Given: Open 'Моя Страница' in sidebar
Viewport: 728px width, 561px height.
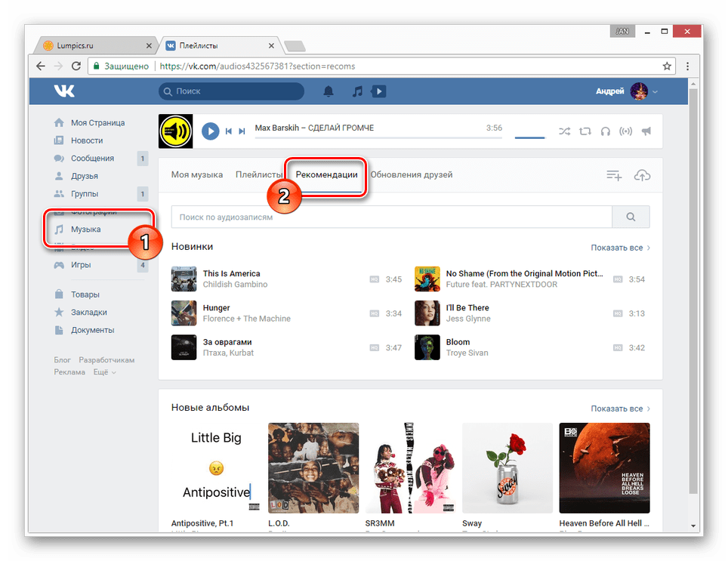Looking at the screenshot, I should point(97,122).
